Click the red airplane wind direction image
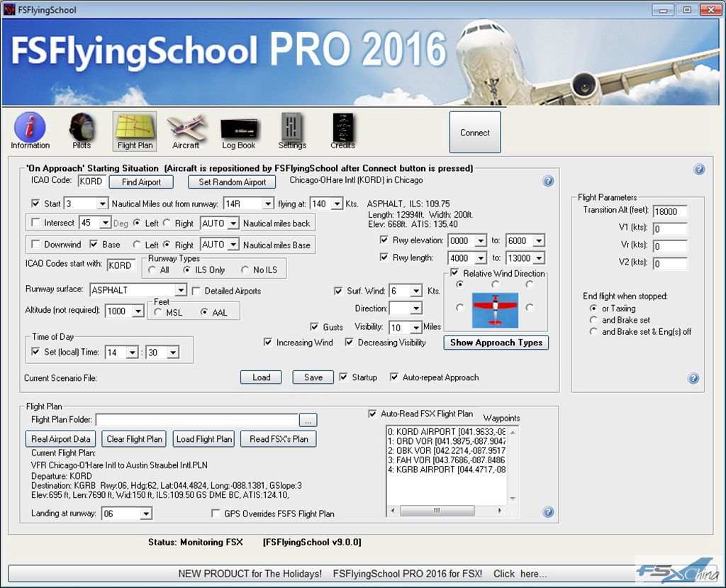This screenshot has width=726, height=588. (495, 311)
